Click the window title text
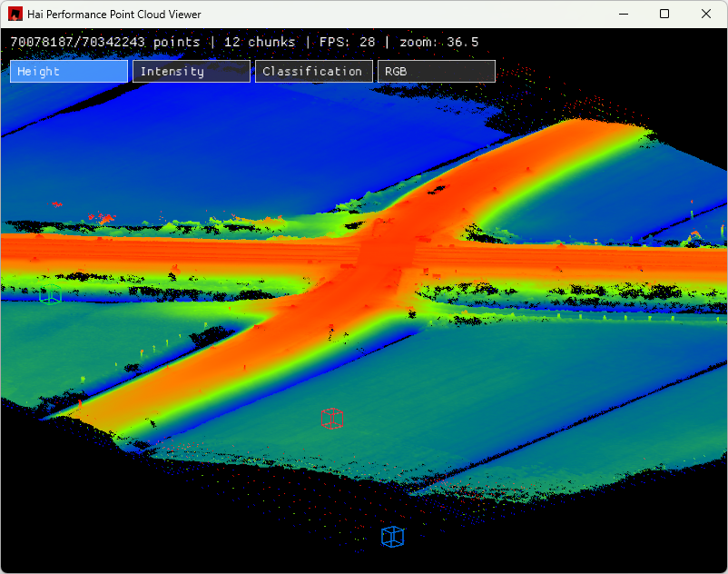The width and height of the screenshot is (728, 574). [114, 15]
